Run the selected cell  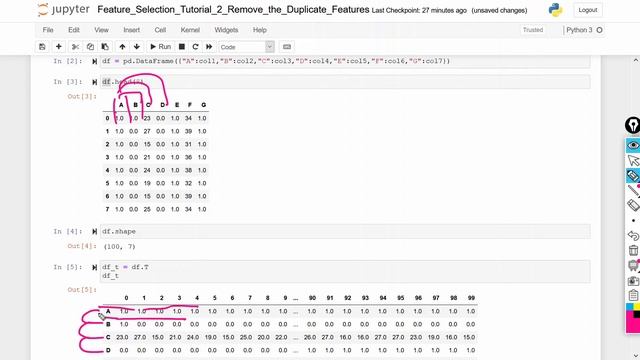pyautogui.click(x=160, y=47)
